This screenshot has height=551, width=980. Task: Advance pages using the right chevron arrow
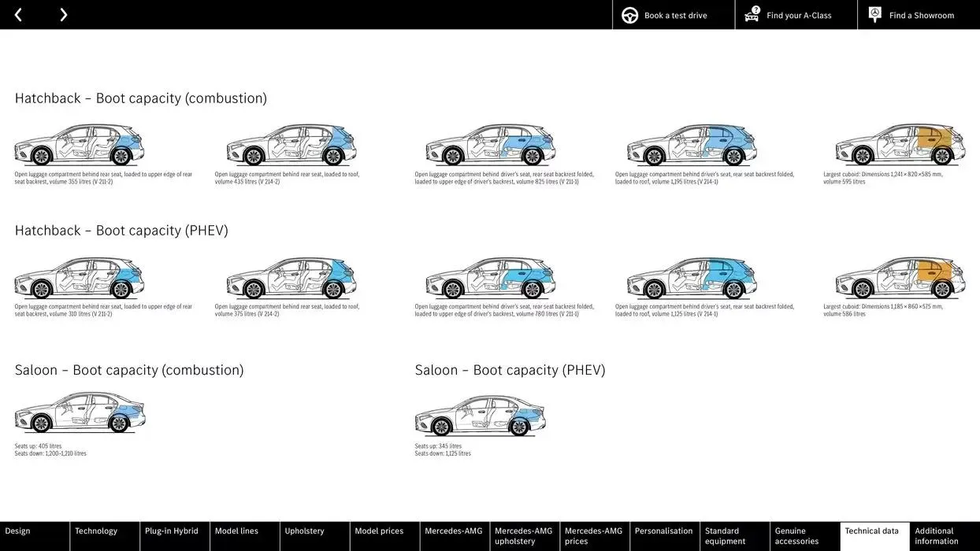point(63,14)
